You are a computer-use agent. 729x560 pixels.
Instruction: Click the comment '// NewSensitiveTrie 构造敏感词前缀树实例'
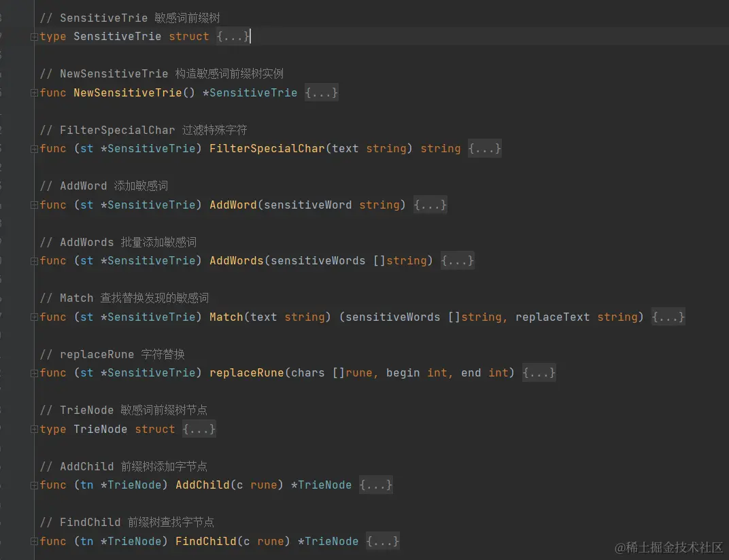pyautogui.click(x=161, y=74)
